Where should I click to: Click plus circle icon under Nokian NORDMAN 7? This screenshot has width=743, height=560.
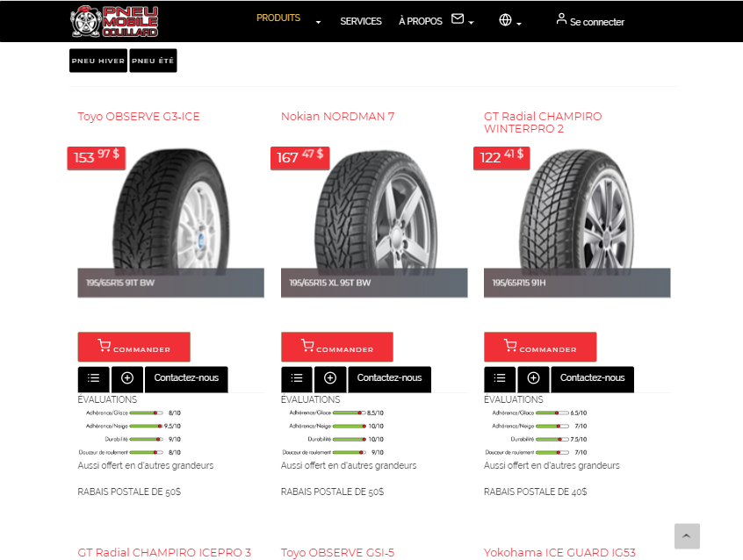(x=330, y=378)
